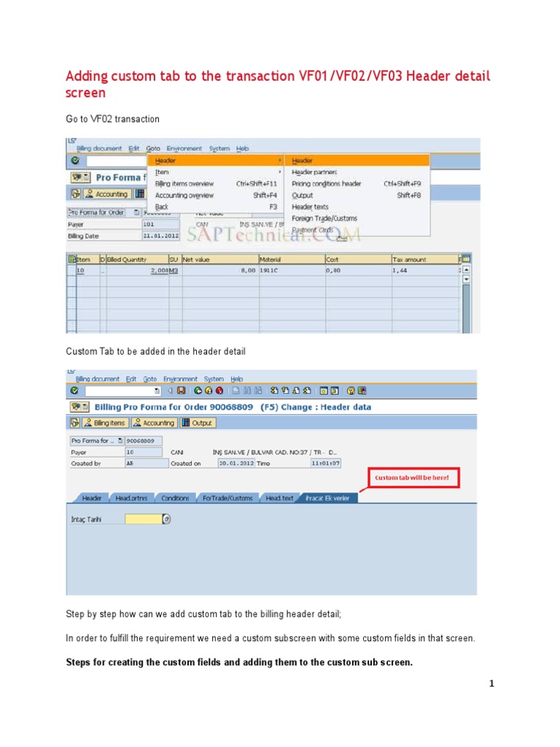Click the Save diskette icon in lower toolbar
The image size is (560, 747).
tap(182, 391)
